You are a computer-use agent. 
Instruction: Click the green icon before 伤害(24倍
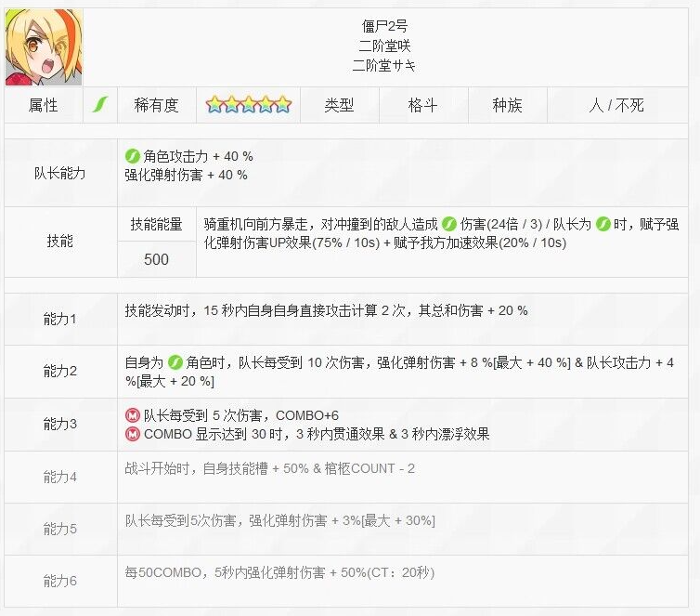click(448, 224)
